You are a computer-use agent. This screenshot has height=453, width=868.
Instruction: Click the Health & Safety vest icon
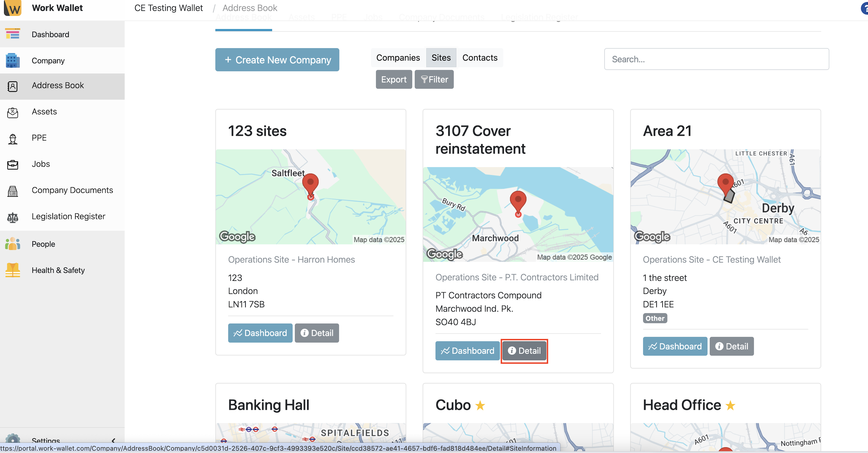click(12, 270)
